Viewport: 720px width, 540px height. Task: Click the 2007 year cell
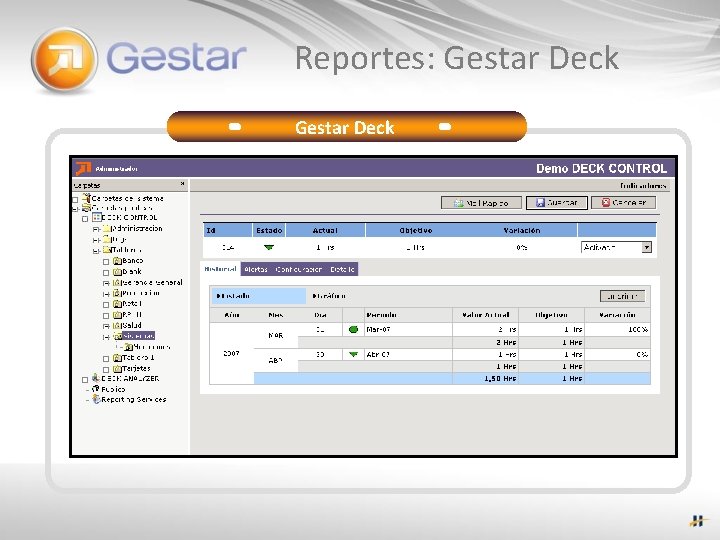(x=231, y=354)
